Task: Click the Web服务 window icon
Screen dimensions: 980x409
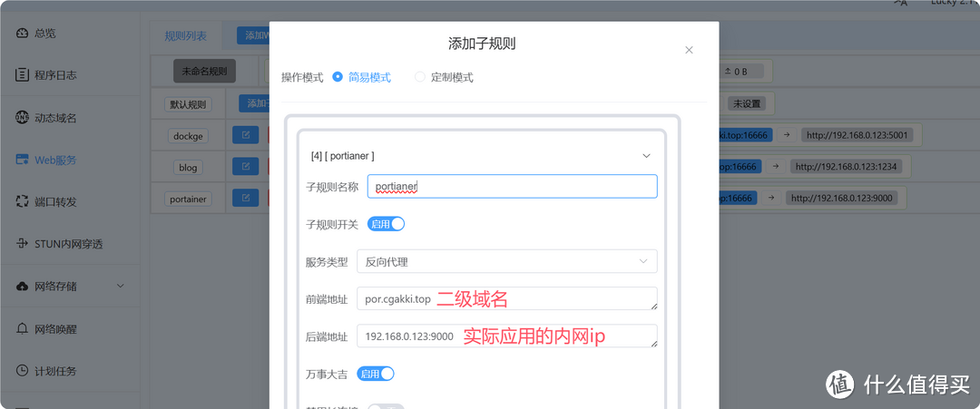Action: point(23,160)
